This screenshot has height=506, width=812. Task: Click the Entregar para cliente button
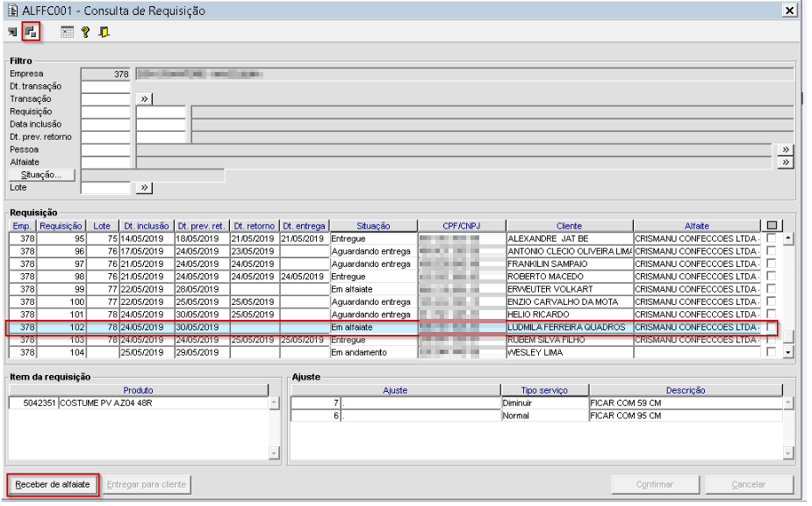coord(147,484)
